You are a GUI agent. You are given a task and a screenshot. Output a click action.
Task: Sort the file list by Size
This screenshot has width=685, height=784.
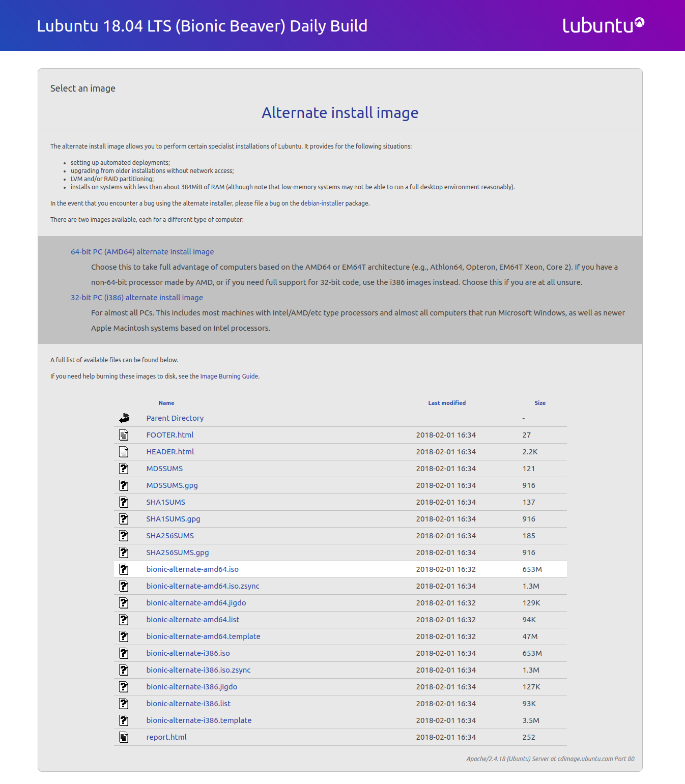539,403
